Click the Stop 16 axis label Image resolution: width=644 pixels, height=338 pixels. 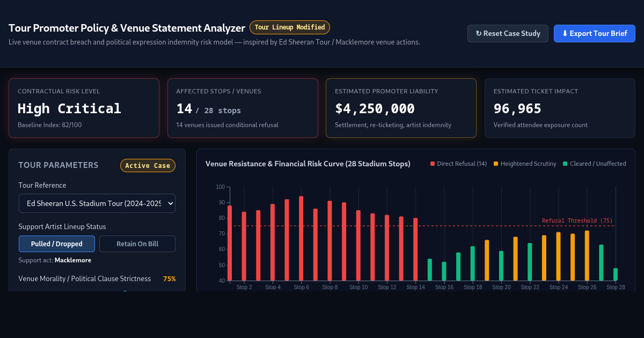(444, 288)
